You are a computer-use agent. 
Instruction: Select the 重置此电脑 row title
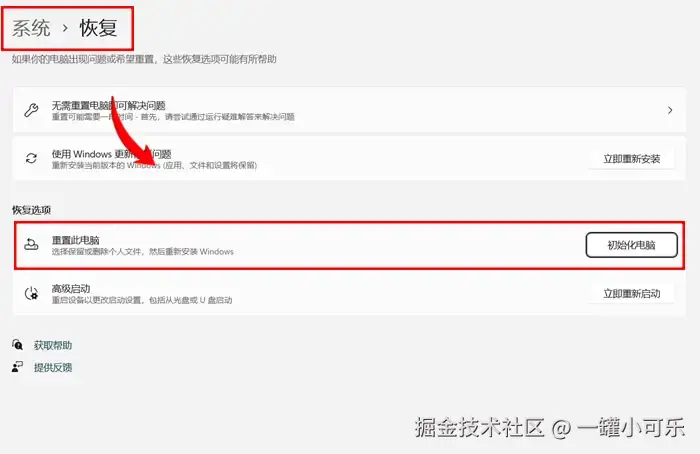75,240
